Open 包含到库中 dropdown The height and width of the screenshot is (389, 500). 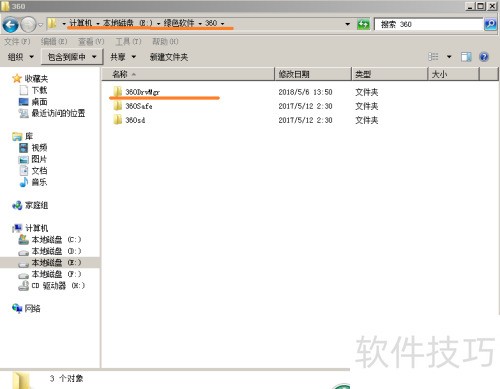point(72,57)
